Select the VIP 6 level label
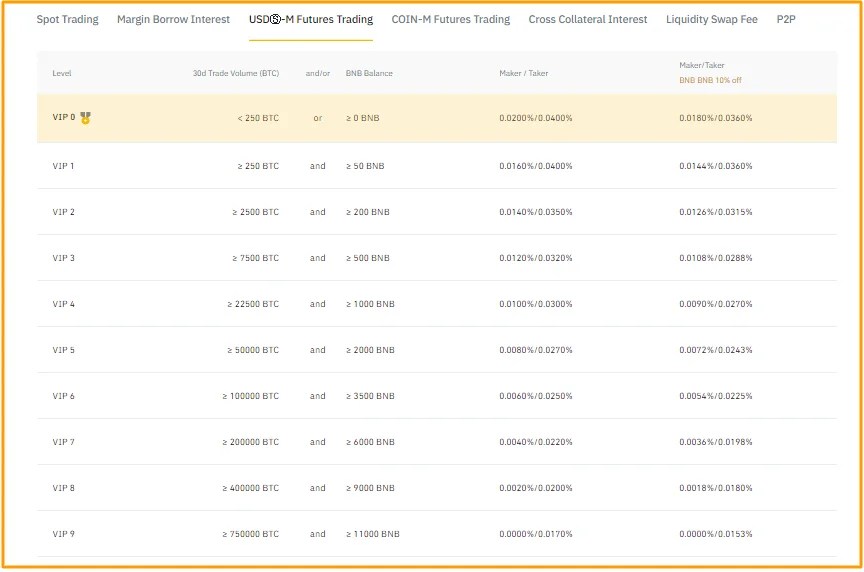864x572 pixels. (x=63, y=396)
